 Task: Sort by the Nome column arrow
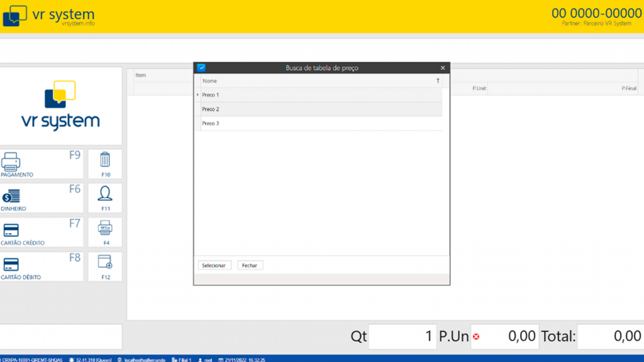point(438,81)
